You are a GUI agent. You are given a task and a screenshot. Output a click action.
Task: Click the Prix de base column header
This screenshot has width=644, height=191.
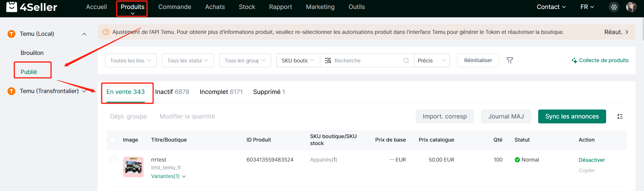[390, 140]
